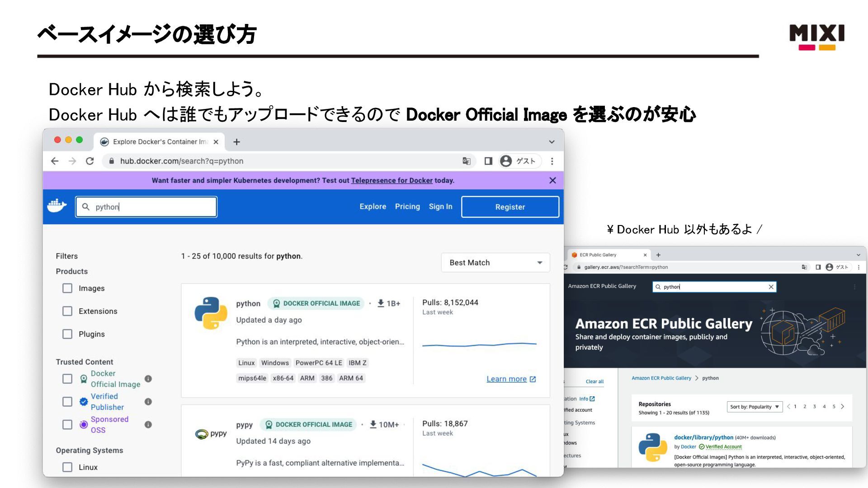Screen dimensions: 868x488
Task: Click the ARM 64 architecture tag
Action: 351,378
